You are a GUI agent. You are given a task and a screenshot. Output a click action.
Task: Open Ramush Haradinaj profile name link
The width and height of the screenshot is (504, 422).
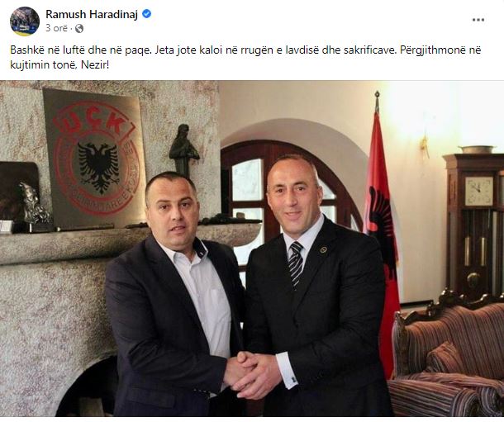pyautogui.click(x=92, y=14)
